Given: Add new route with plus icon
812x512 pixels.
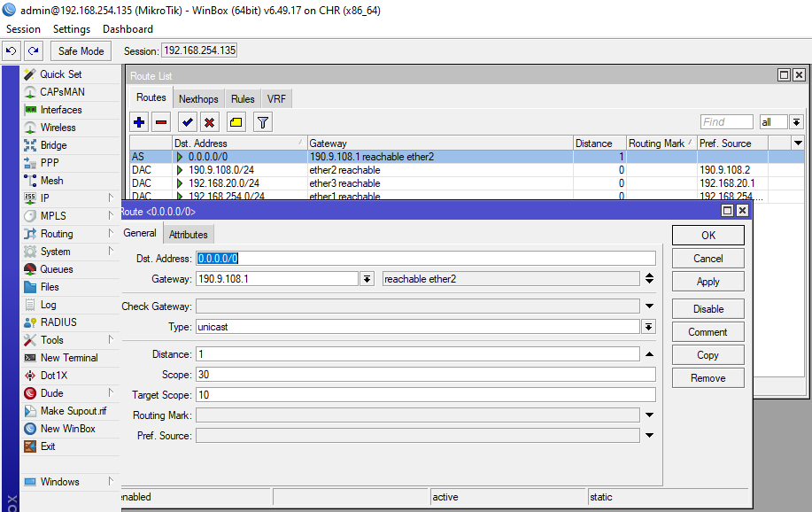Looking at the screenshot, I should [139, 122].
